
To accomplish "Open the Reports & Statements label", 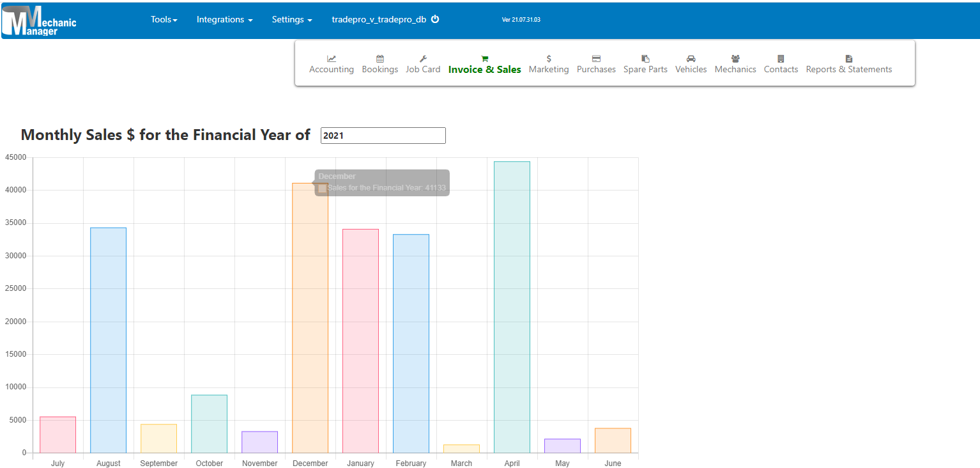I will pyautogui.click(x=849, y=69).
